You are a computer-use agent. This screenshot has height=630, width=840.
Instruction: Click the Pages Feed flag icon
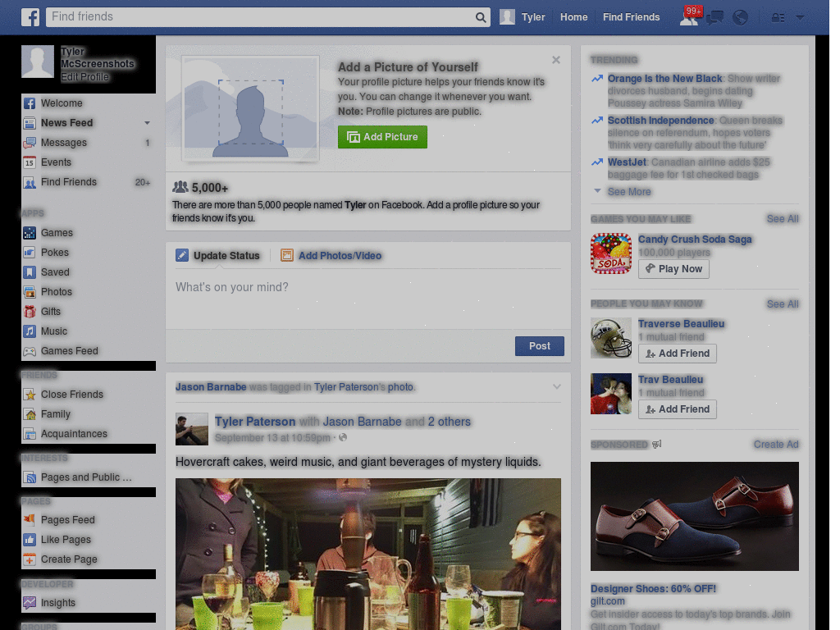(x=30, y=519)
